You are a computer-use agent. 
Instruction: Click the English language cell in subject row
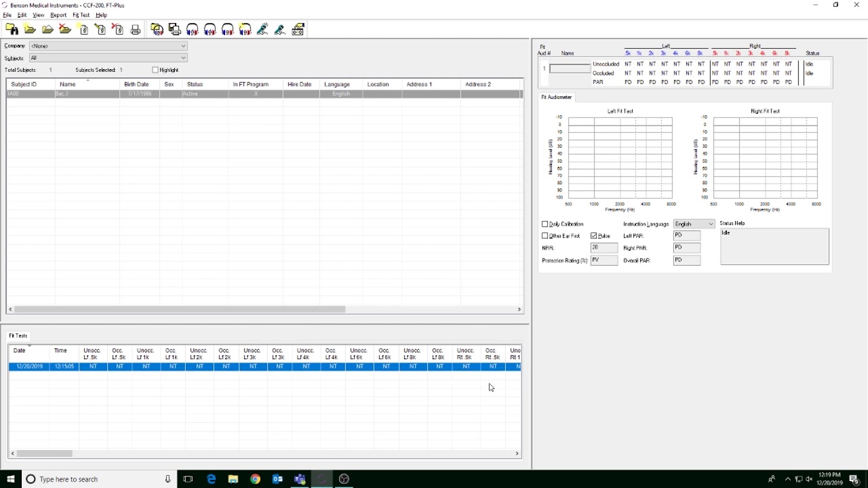(x=341, y=94)
